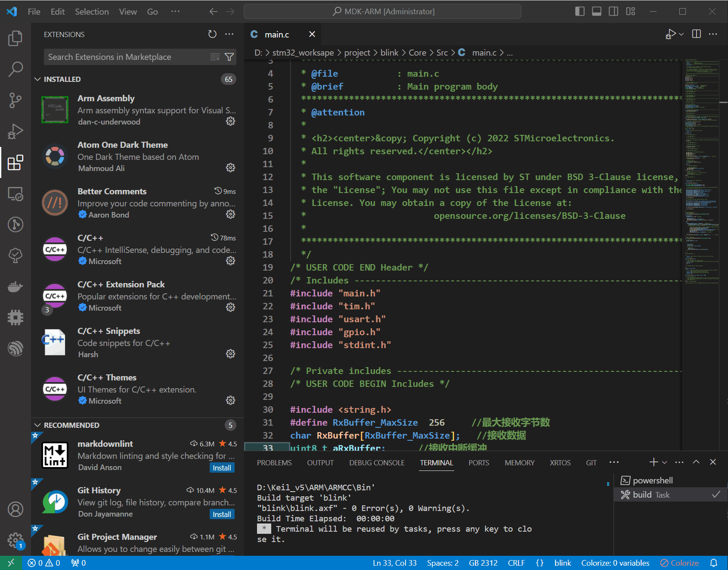Open GB 2312 encoding selector
The width and height of the screenshot is (728, 570).
483,563
